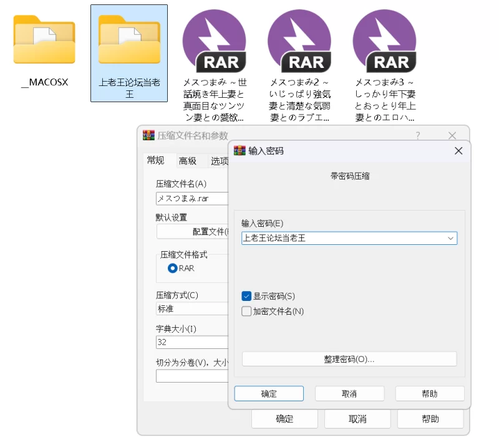Open the 压缩方式 标准 combo box

point(192,308)
